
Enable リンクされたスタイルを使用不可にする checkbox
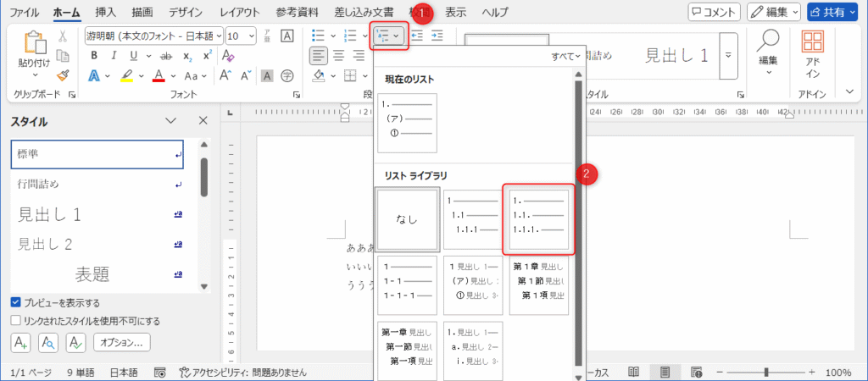pyautogui.click(x=16, y=321)
